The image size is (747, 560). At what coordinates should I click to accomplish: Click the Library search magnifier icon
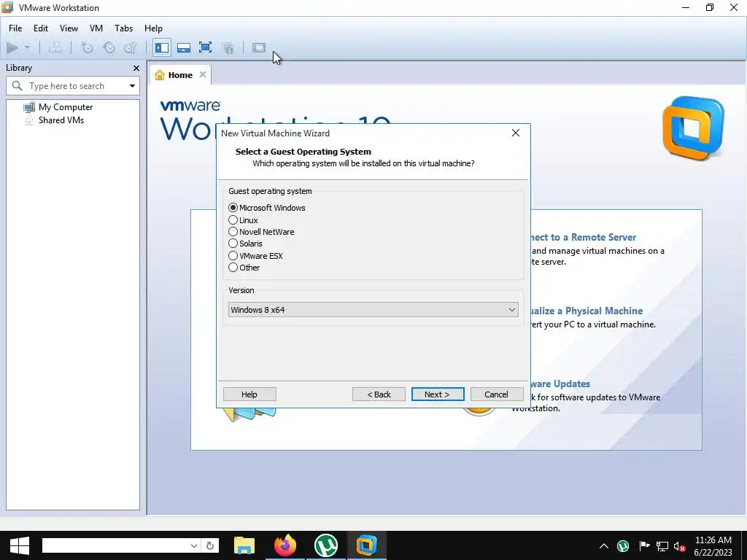tap(18, 86)
